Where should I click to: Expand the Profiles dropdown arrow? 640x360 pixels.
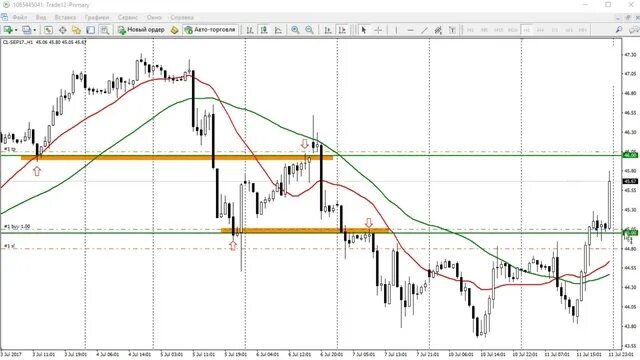[x=35, y=30]
